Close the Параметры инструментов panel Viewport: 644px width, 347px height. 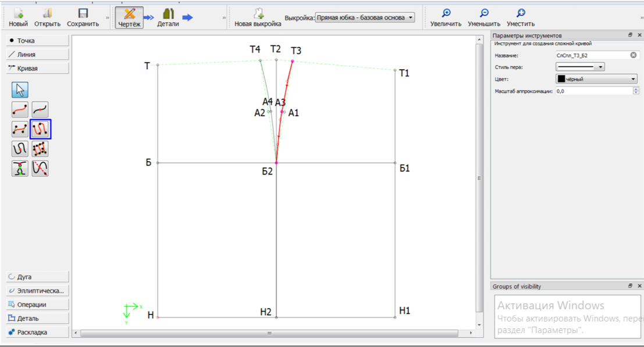(x=639, y=35)
